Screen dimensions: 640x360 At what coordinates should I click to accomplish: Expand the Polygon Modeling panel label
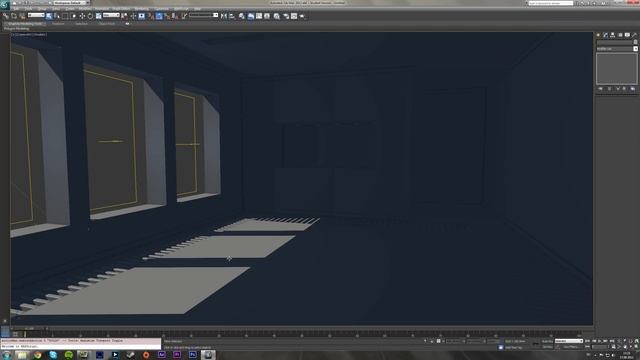[16, 29]
